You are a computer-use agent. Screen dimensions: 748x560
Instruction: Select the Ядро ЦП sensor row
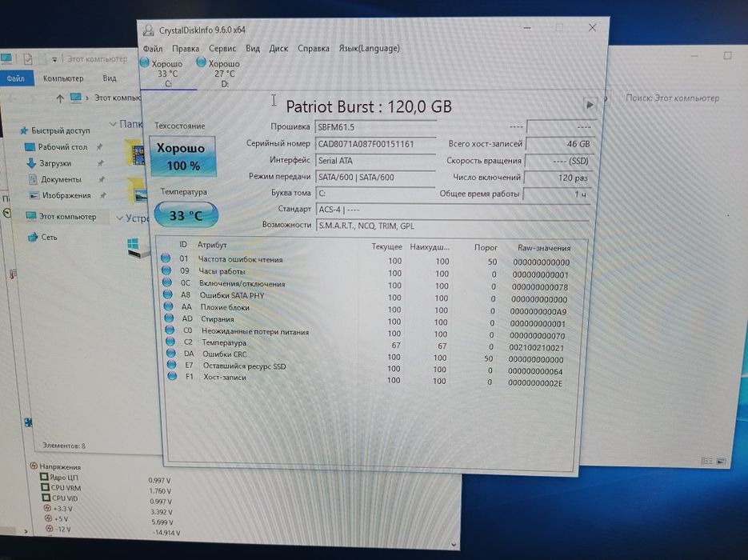point(60,477)
